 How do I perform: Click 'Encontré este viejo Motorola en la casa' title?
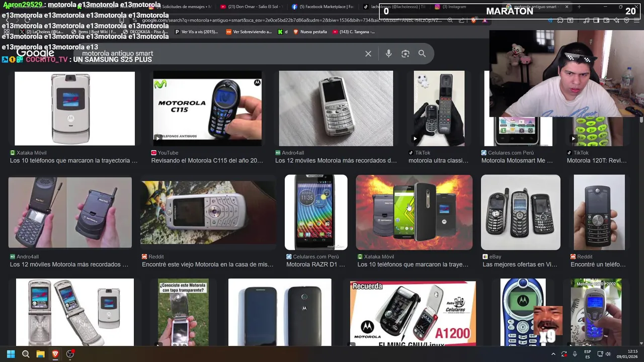208,264
